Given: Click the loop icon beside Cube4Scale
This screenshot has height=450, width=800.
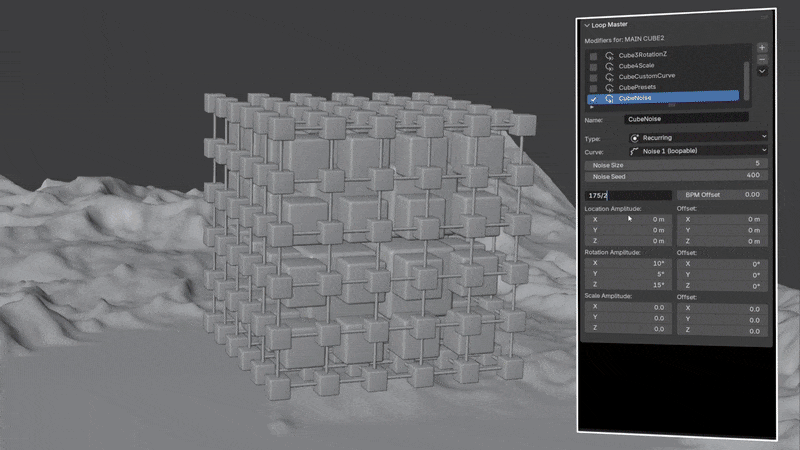Looking at the screenshot, I should click(609, 66).
